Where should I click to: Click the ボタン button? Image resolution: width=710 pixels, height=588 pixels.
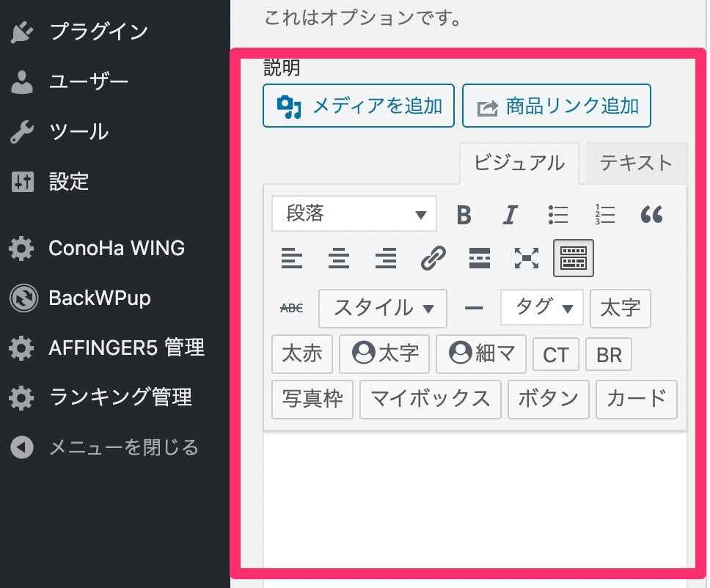549,400
